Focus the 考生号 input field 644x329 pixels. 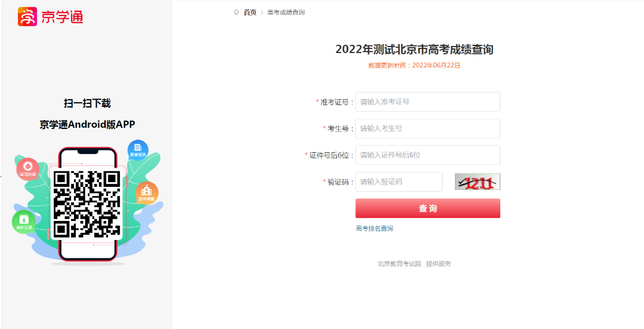428,128
